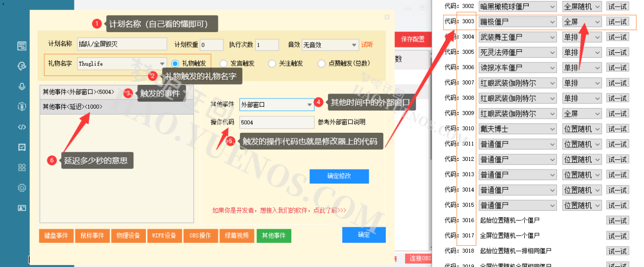Close the plan dialog with the X
The image size is (644, 267).
click(387, 17)
